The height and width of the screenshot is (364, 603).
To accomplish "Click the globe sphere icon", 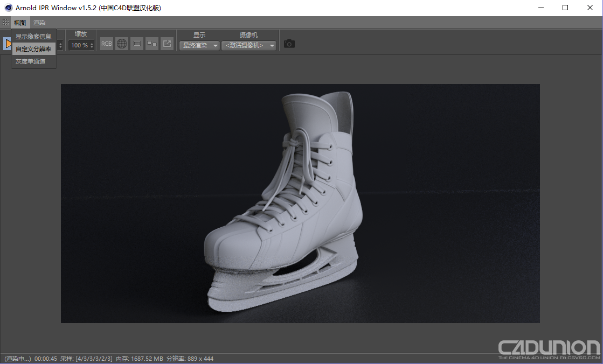I will [122, 44].
